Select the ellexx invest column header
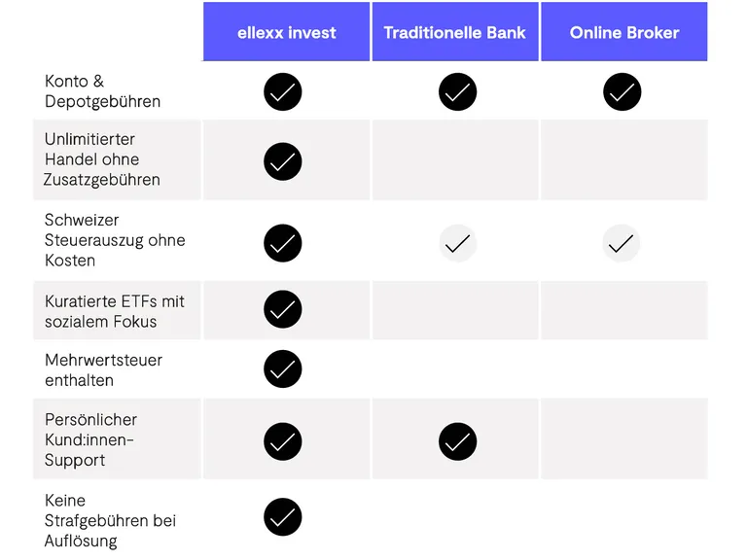Viewport: 747px width, 560px height. (x=287, y=32)
